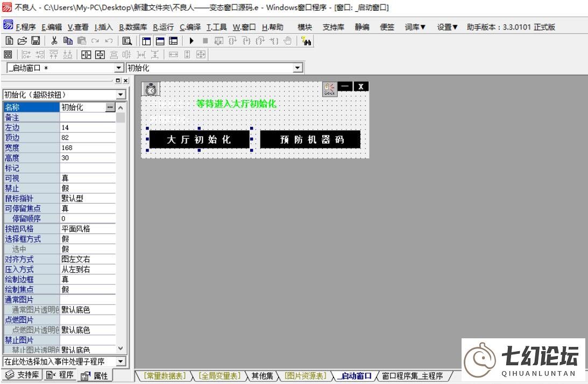The height and width of the screenshot is (384, 588).
Task: Select the green 等待进入大厅初始化 label
Action: click(x=236, y=103)
